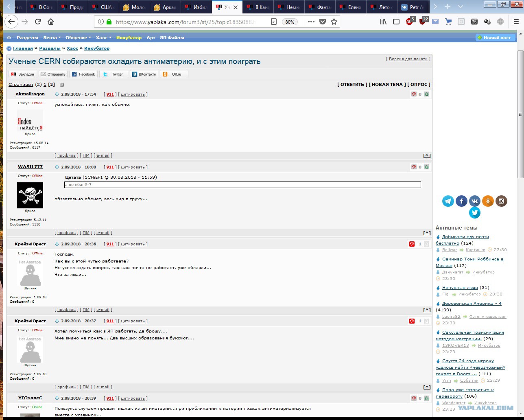The image size is (524, 420).
Task: Open КрейзиЮрист username link at 20:36
Action: (30, 244)
